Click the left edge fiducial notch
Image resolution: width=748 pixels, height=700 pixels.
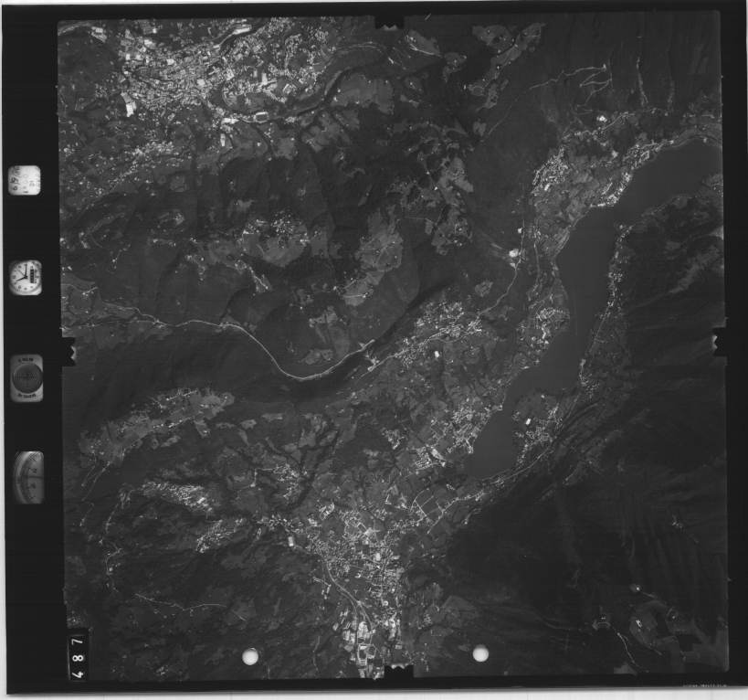click(67, 348)
